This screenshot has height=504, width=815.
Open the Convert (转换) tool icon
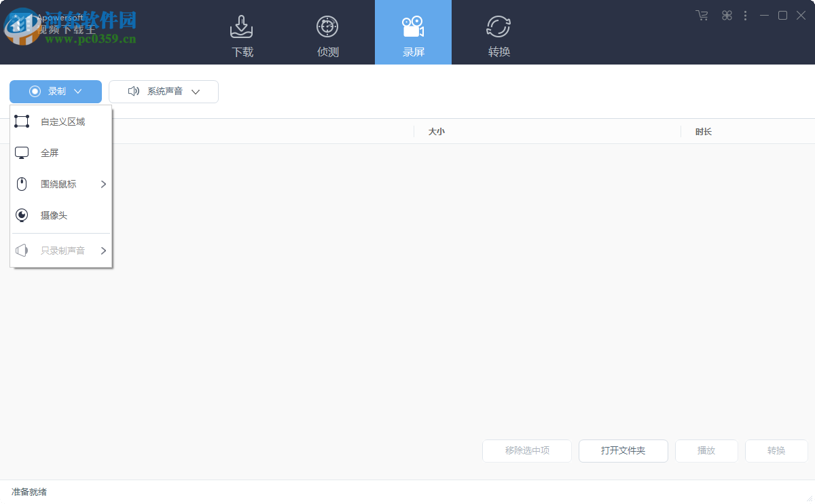coord(499,27)
